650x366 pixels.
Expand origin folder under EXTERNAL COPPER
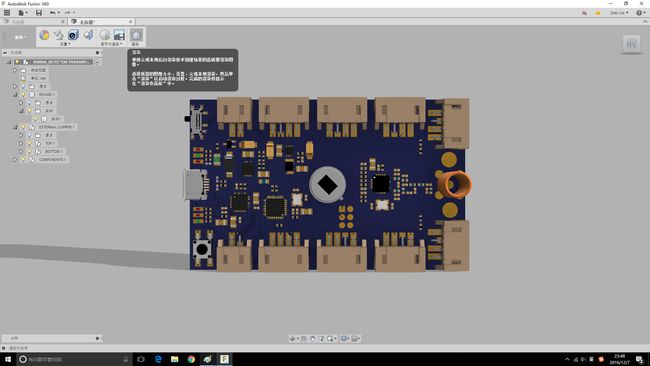pos(21,135)
